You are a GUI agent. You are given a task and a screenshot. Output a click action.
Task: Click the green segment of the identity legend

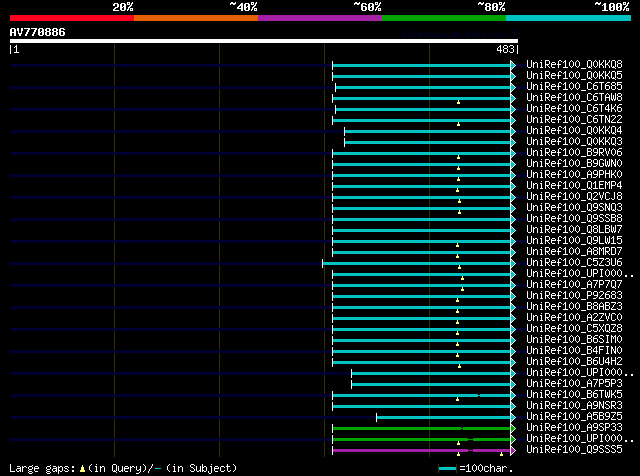point(444,18)
